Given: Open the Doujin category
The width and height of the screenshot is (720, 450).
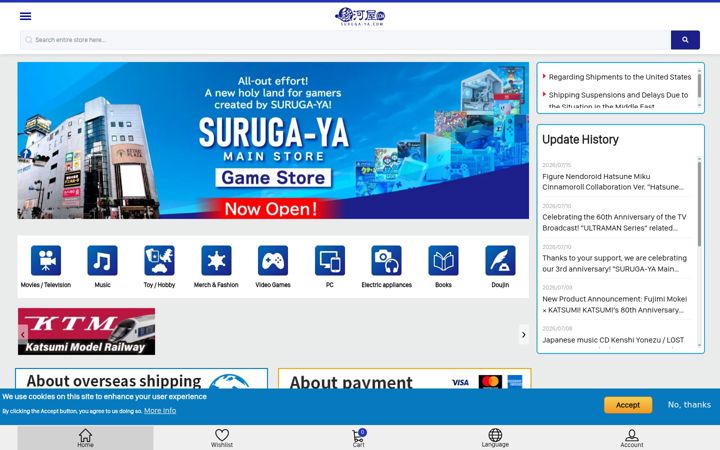Looking at the screenshot, I should pyautogui.click(x=500, y=267).
